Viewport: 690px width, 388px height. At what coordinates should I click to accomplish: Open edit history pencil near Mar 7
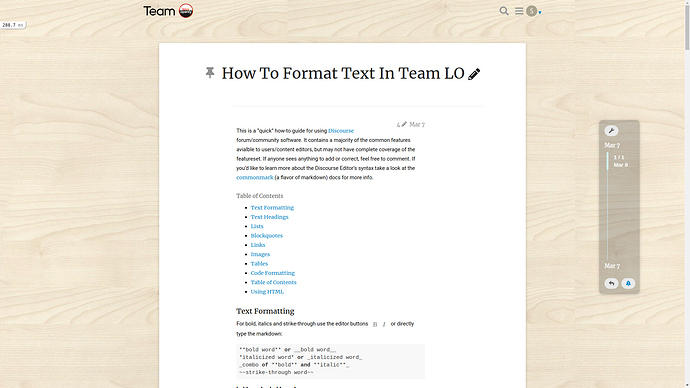coord(401,124)
